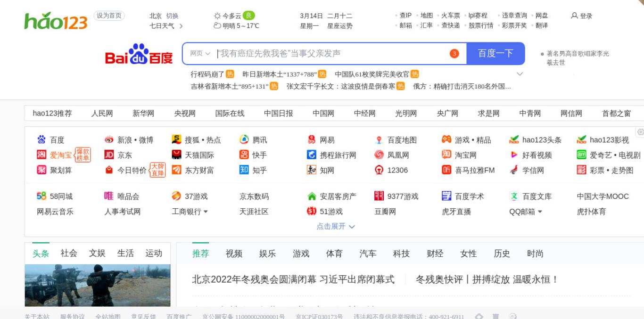Open the 中国大学MOOC link
The image size is (644, 319).
coord(603,196)
